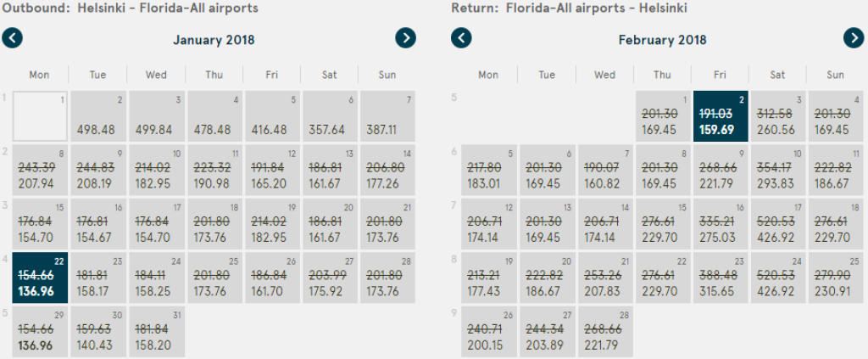The image size is (868, 359).
Task: Pick February 2 return at 159.69
Action: click(720, 115)
